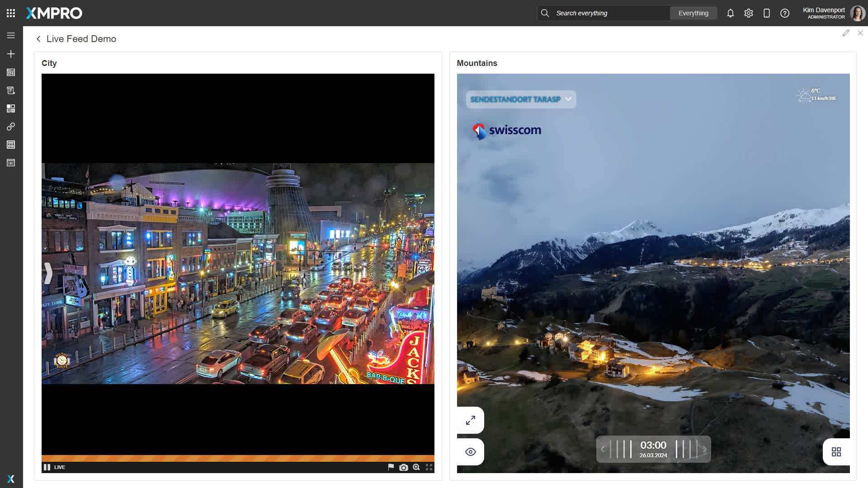This screenshot has height=488, width=868.
Task: Pause the City live stream
Action: point(47,467)
